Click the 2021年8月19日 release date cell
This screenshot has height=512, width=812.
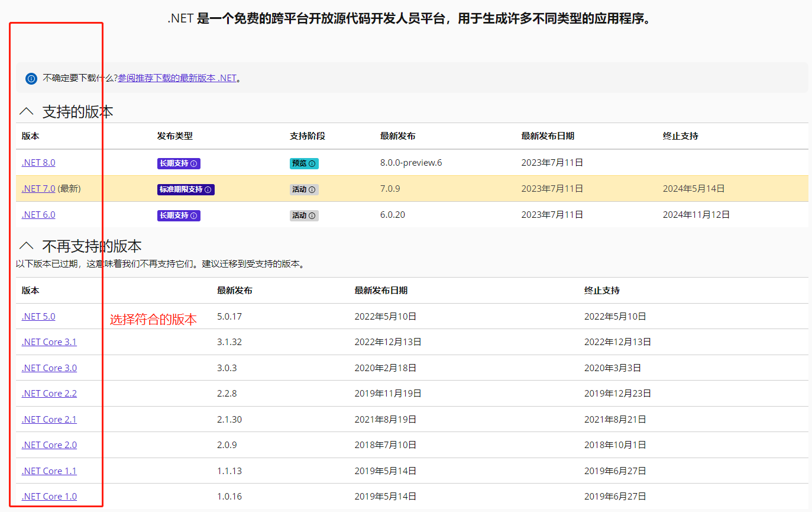coord(386,420)
